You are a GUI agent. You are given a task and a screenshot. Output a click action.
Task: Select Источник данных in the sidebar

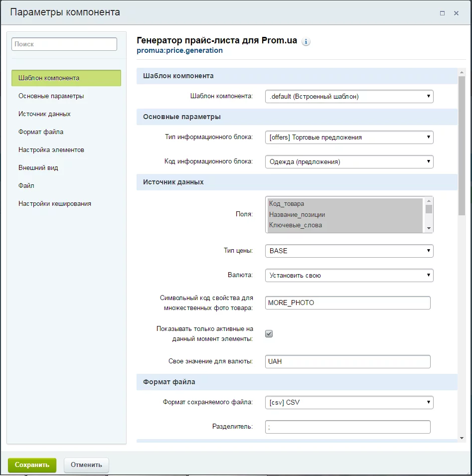44,114
